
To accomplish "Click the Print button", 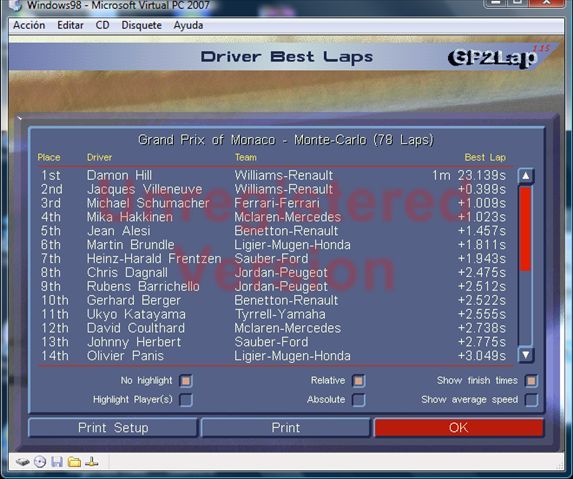I will [x=285, y=428].
